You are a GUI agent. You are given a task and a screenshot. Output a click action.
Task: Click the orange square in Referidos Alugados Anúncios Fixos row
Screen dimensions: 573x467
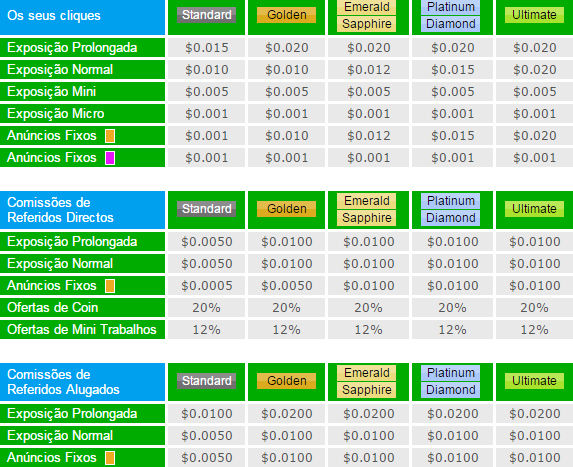coord(110,457)
